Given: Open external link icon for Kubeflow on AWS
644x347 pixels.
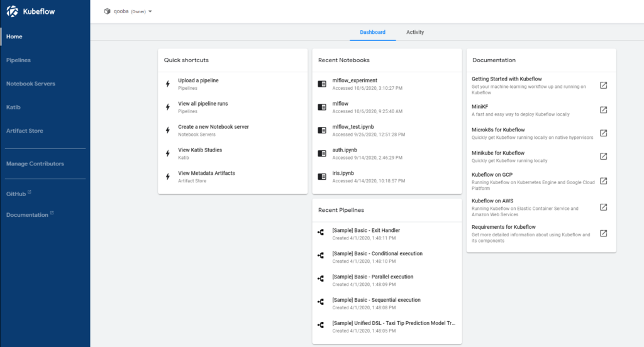Looking at the screenshot, I should [x=603, y=207].
